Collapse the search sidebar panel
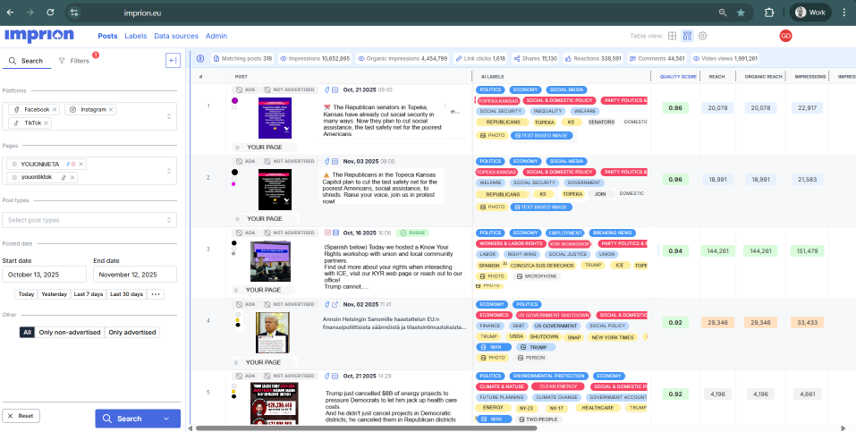The height and width of the screenshot is (432, 856). (173, 61)
